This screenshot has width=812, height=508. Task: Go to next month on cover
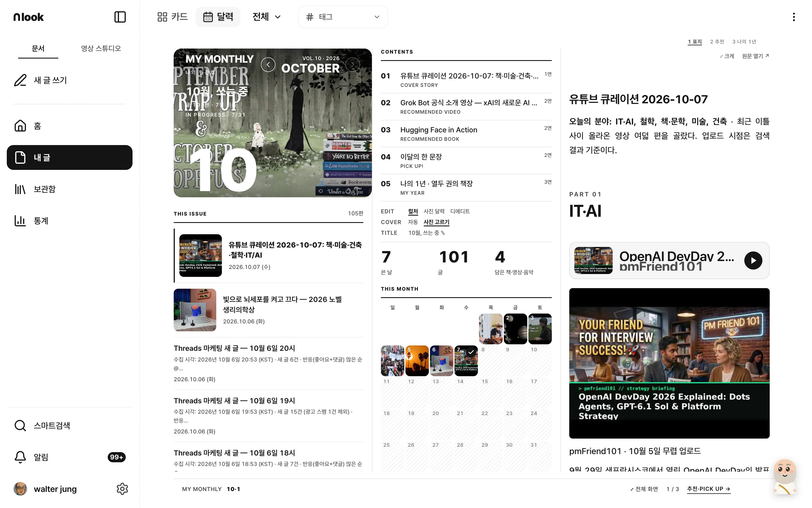pos(353,65)
